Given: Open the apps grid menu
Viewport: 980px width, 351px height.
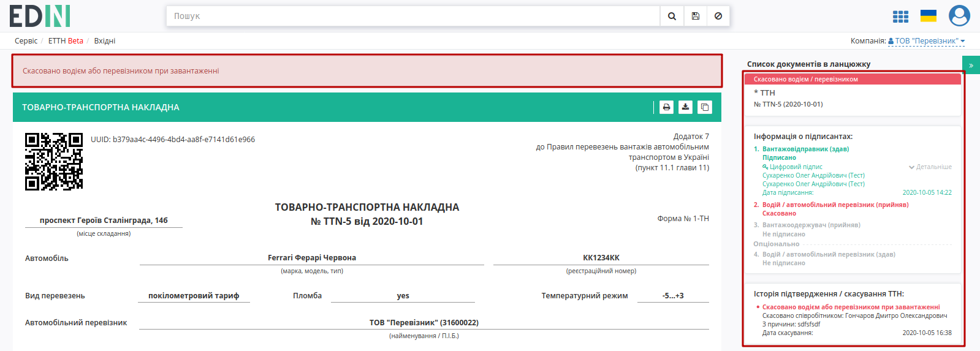Looking at the screenshot, I should [x=900, y=17].
